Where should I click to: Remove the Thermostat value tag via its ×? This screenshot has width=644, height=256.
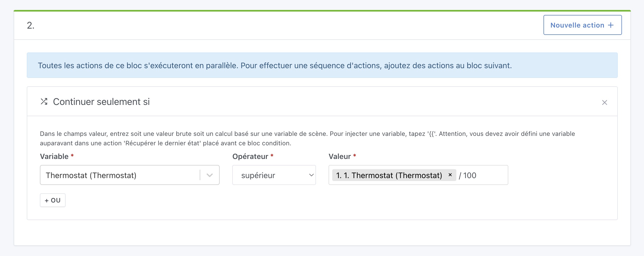450,175
